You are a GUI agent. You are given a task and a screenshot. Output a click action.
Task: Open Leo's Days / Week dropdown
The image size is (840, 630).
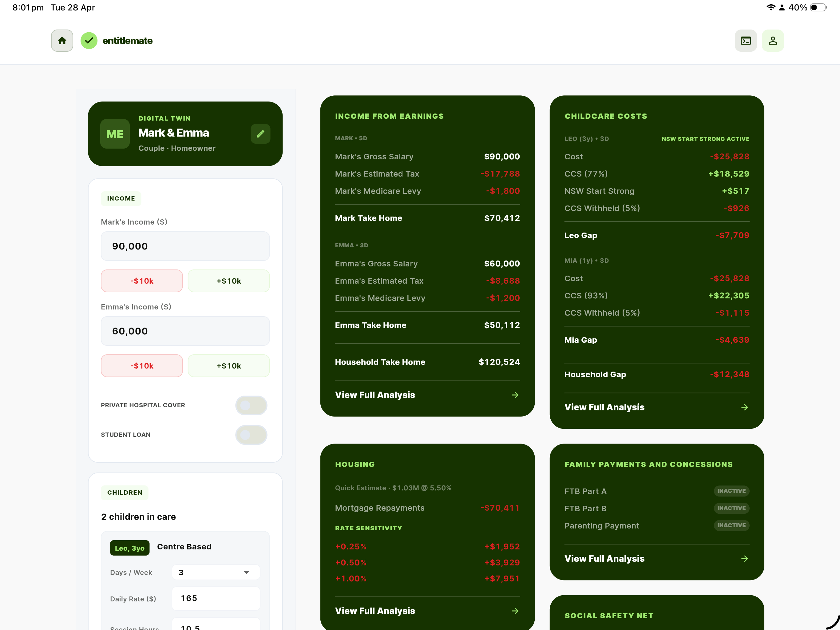216,572
